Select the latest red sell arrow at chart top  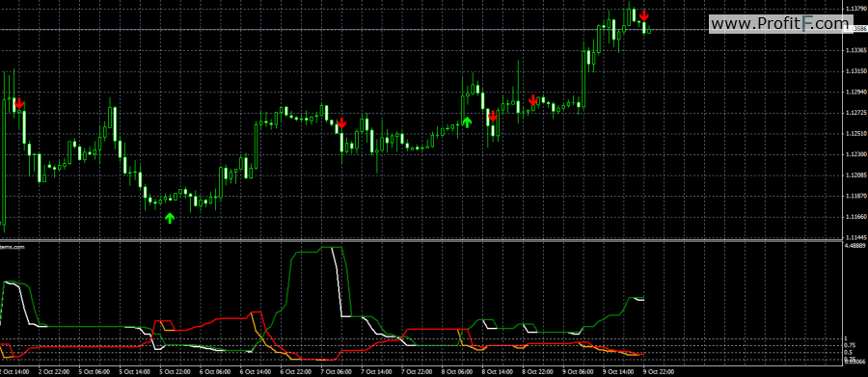pos(644,15)
